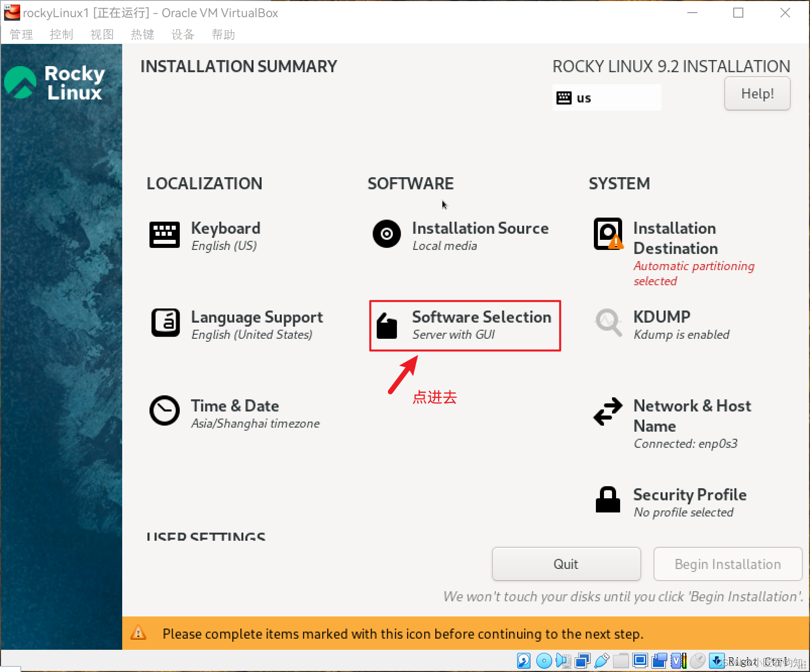Open Language Support icon
Screen dimensions: 810x672
tap(166, 323)
